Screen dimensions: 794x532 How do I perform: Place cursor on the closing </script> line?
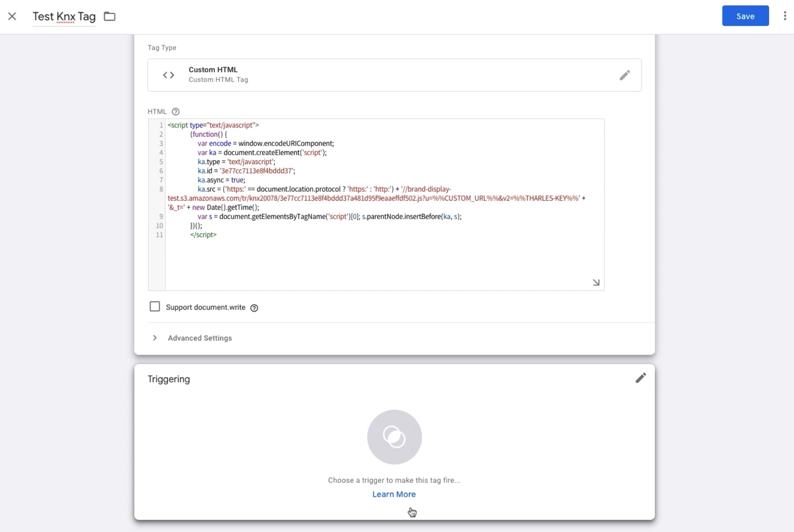(203, 235)
